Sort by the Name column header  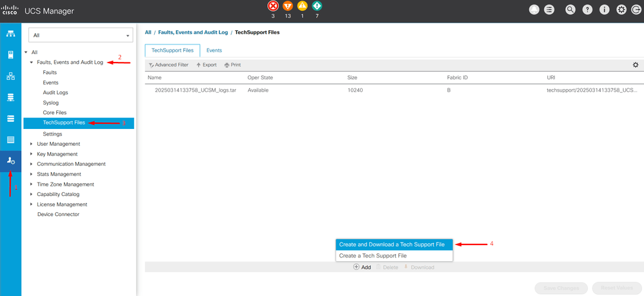click(154, 77)
